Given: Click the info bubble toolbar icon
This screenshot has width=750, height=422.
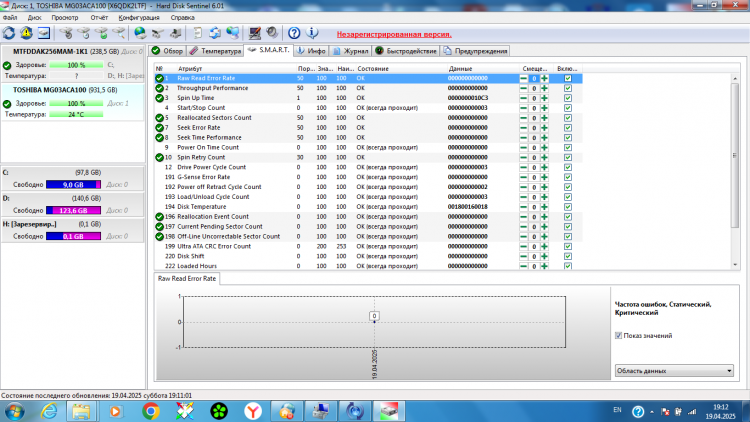Looking at the screenshot, I should pyautogui.click(x=312, y=33).
